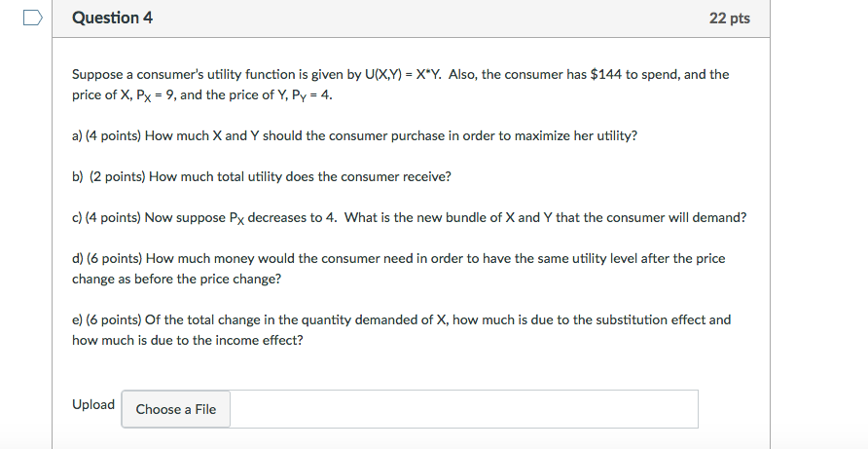Click part e) about total change in X
The image size is (868, 449).
[x=401, y=319]
